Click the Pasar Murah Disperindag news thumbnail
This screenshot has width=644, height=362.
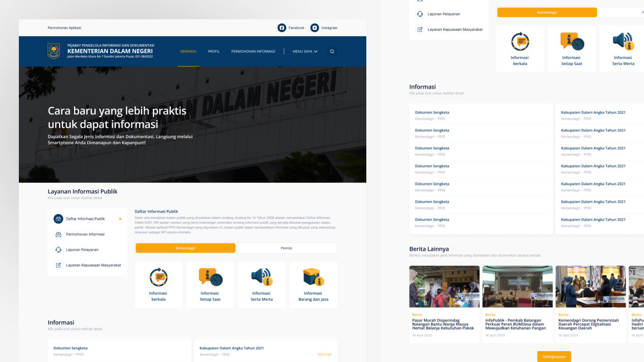[x=444, y=286]
